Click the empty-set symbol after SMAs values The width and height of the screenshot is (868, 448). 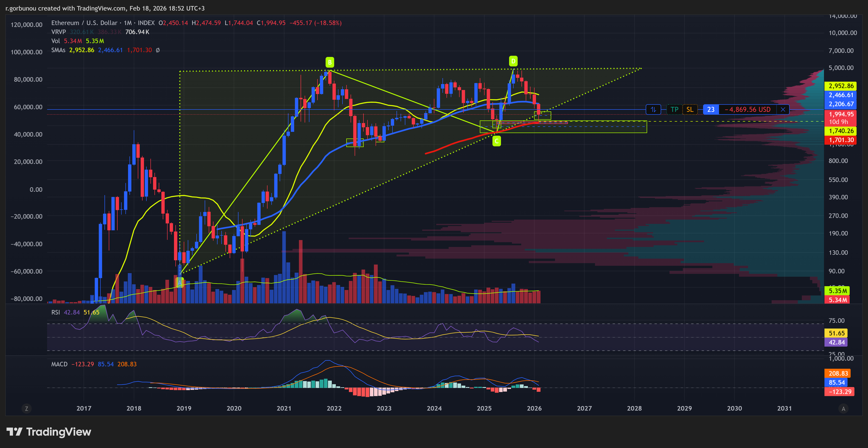(158, 50)
